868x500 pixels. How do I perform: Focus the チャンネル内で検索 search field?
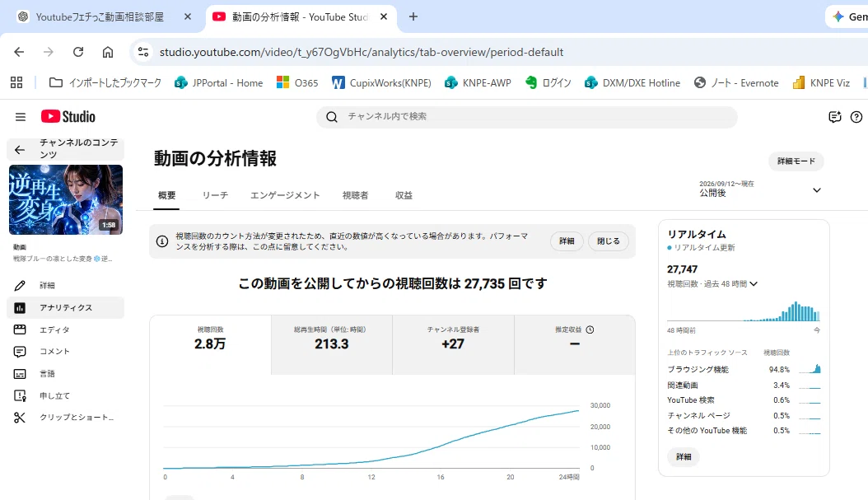pyautogui.click(x=526, y=117)
